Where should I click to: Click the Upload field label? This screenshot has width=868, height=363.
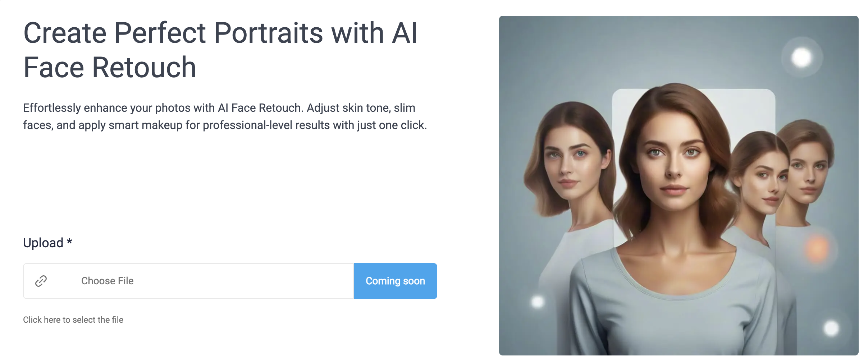pyautogui.click(x=43, y=243)
